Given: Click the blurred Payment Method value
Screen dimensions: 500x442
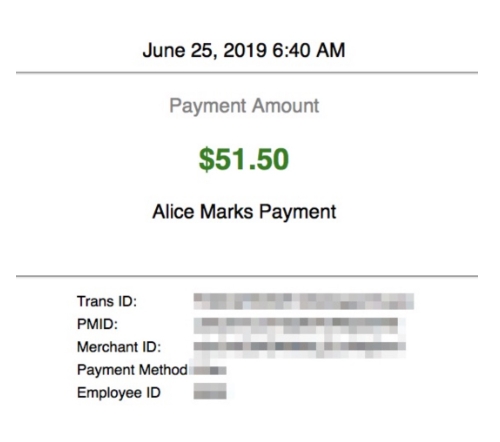Looking at the screenshot, I should click(208, 370).
